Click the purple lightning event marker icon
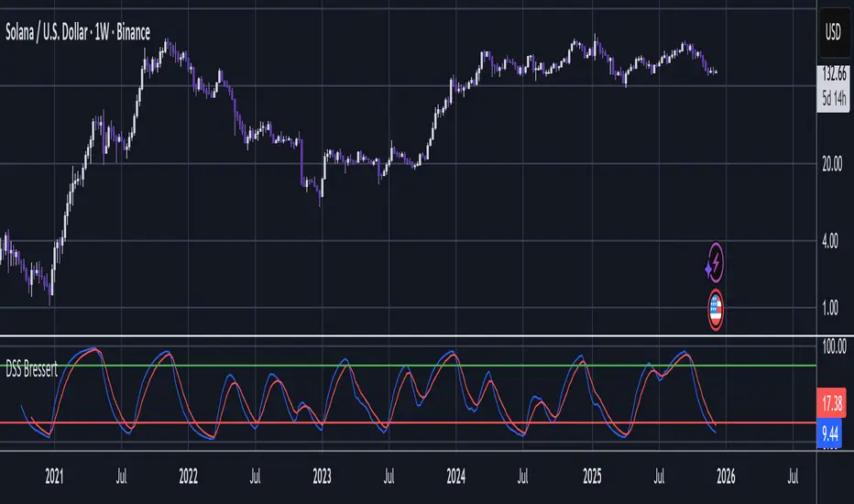This screenshot has width=854, height=504. click(x=715, y=263)
